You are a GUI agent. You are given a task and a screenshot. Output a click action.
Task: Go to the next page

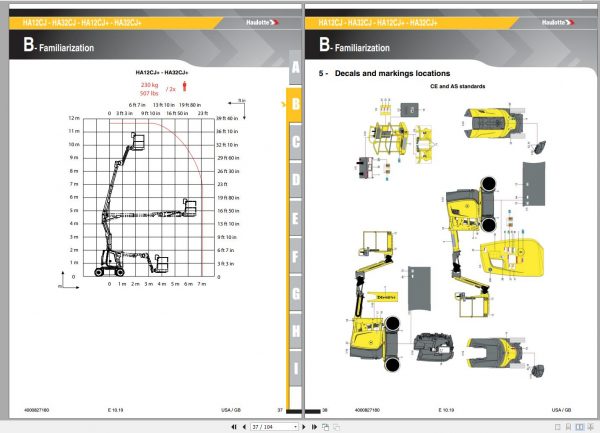[304, 426]
